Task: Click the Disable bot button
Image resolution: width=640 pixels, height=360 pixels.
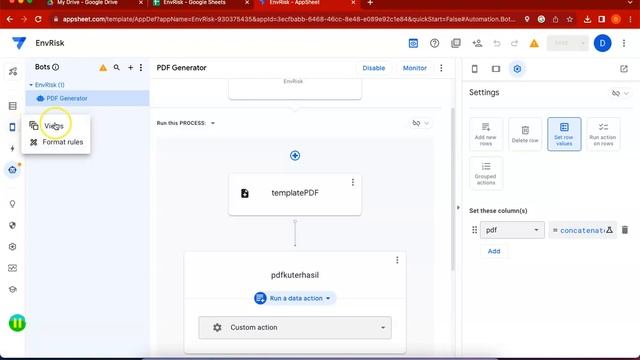Action: point(373,68)
